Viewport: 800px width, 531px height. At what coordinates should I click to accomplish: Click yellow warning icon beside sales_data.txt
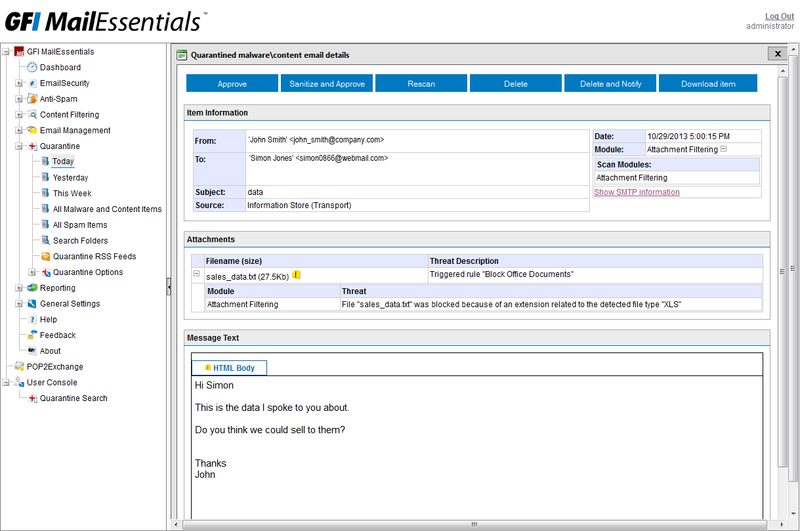point(296,275)
